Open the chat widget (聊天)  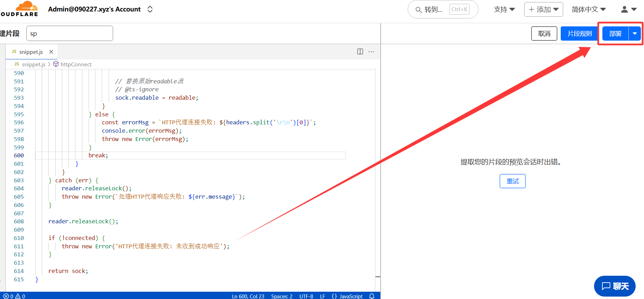point(615,286)
